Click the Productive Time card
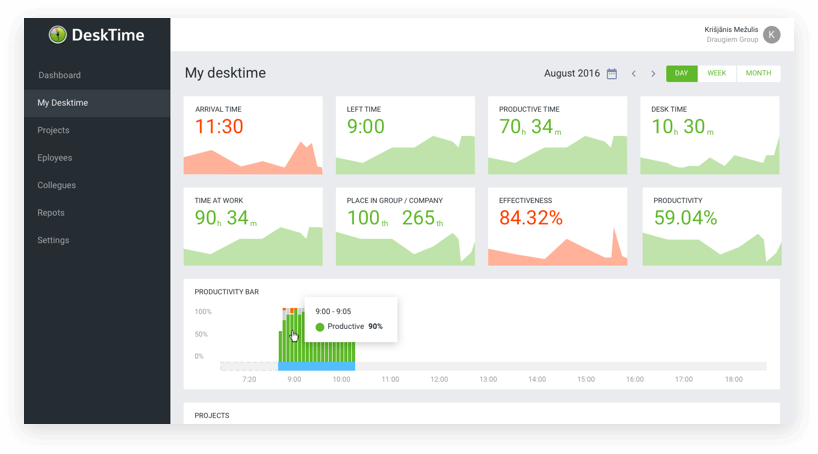The height and width of the screenshot is (454, 818). [558, 135]
